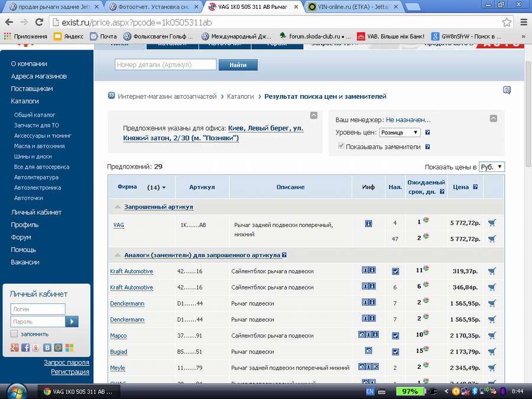Open Киев, Левый берег office link
This screenshot has width=532, height=399.
(x=213, y=133)
